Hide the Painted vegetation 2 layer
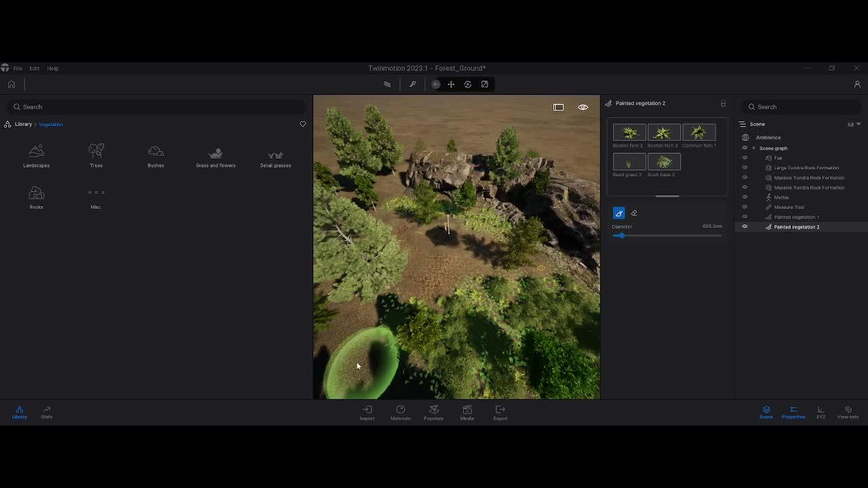 [x=745, y=227]
